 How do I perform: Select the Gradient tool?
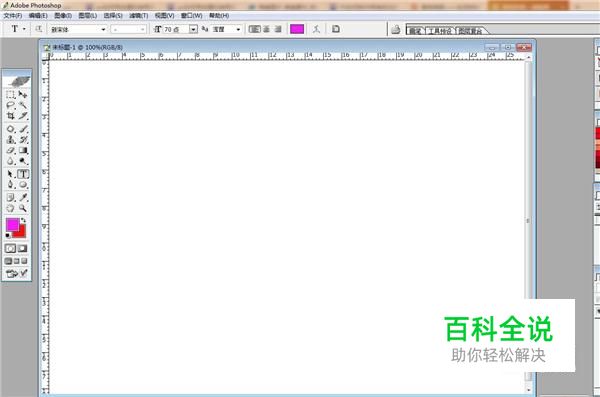23,150
